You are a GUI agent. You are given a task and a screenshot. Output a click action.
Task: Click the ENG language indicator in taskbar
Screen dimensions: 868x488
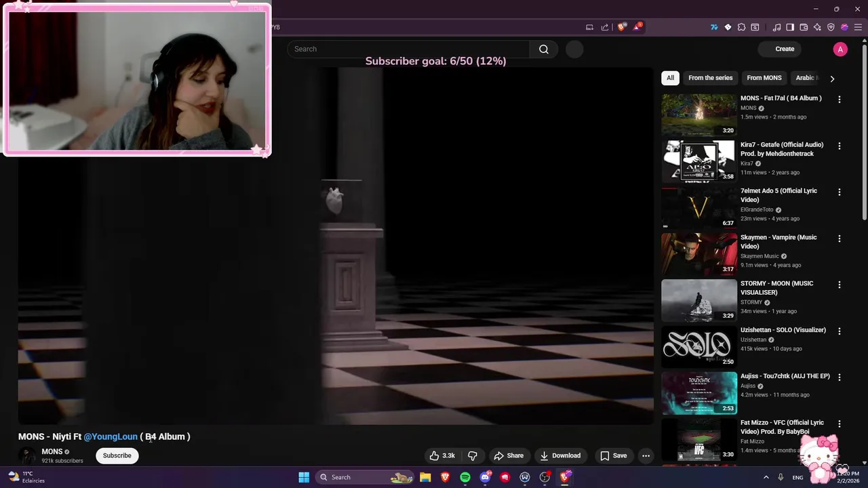coord(798,477)
